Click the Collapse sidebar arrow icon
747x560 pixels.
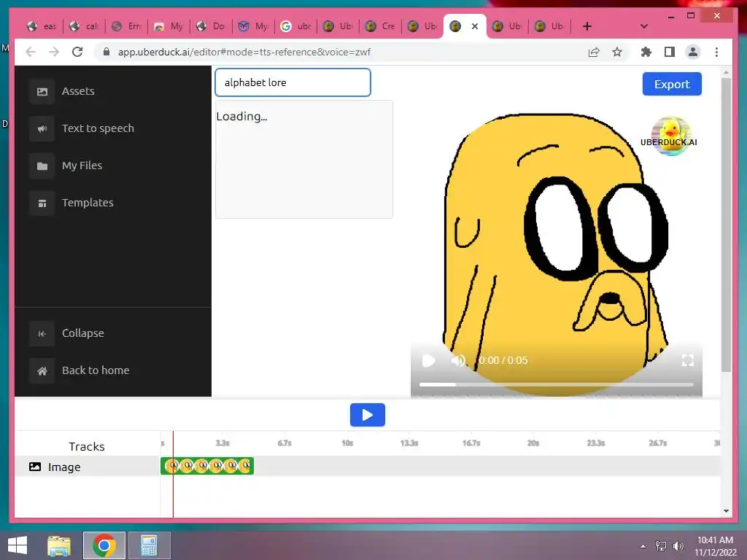[42, 333]
